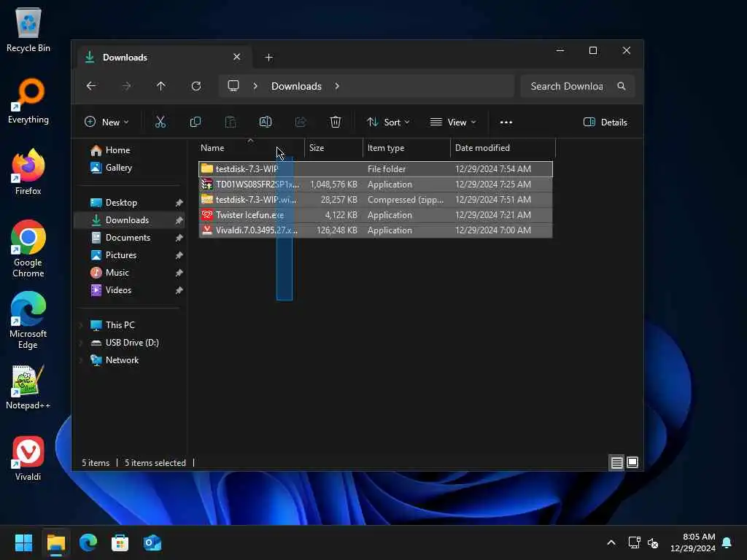The image size is (747, 560).
Task: Select the Vivaldi.7.0.3495.27 installer file
Action: [x=376, y=230]
